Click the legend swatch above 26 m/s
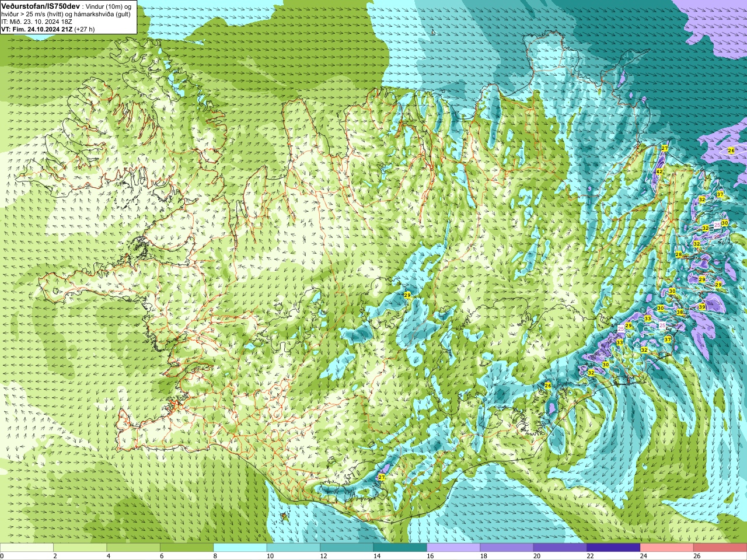The height and width of the screenshot is (560, 747). point(720,548)
